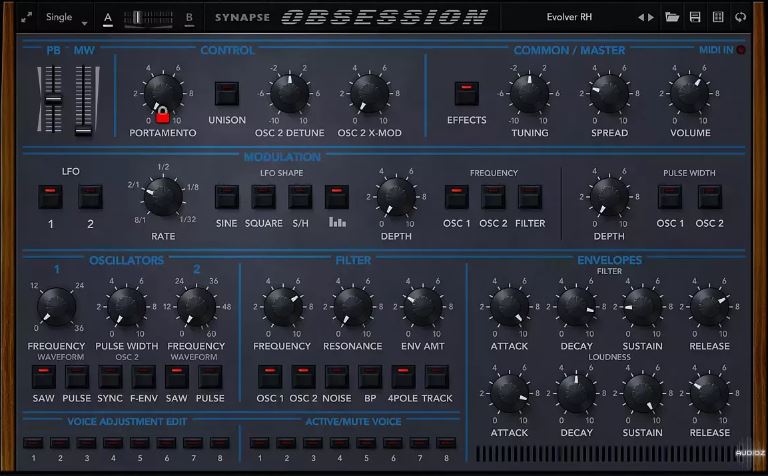Screen dimensions: 768x476
Task: Toggle frequency modulation Filter switch
Action: pyautogui.click(x=530, y=196)
